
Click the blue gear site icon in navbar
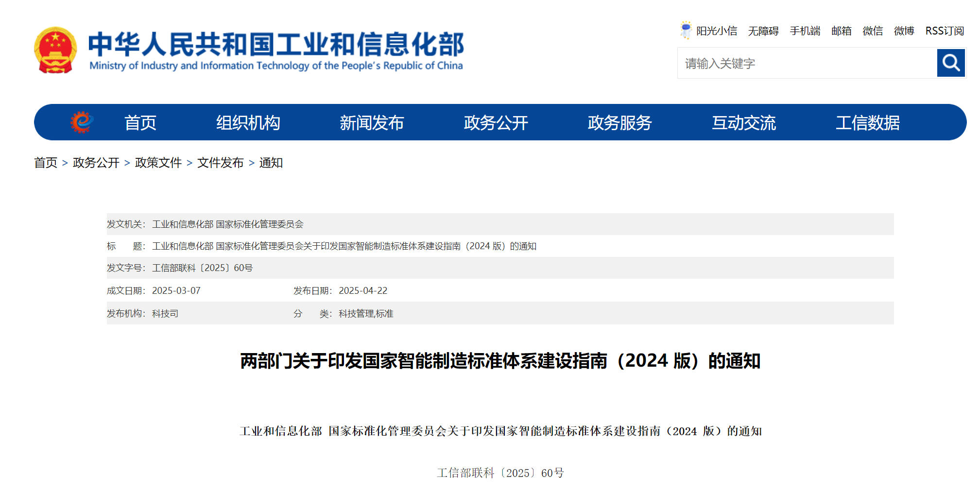pyautogui.click(x=82, y=122)
